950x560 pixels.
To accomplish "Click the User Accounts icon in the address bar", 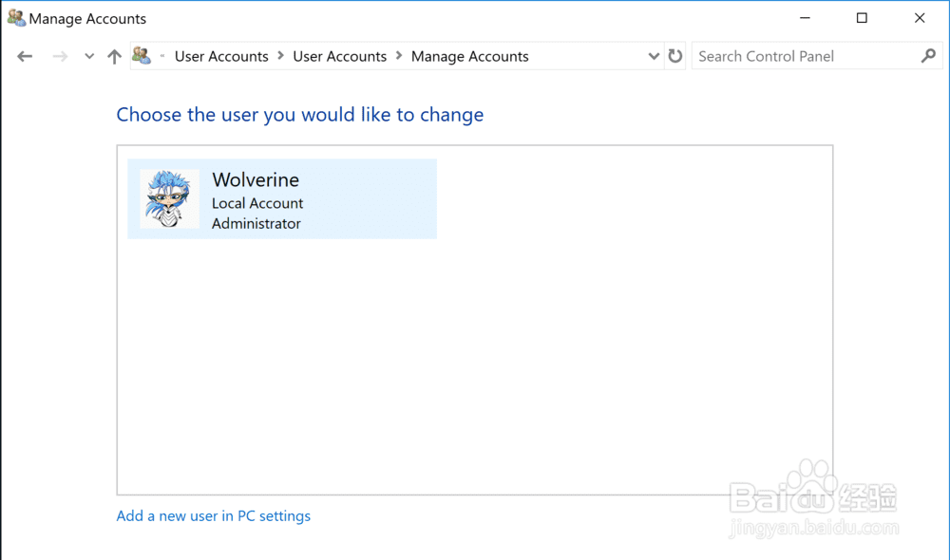I will point(142,56).
